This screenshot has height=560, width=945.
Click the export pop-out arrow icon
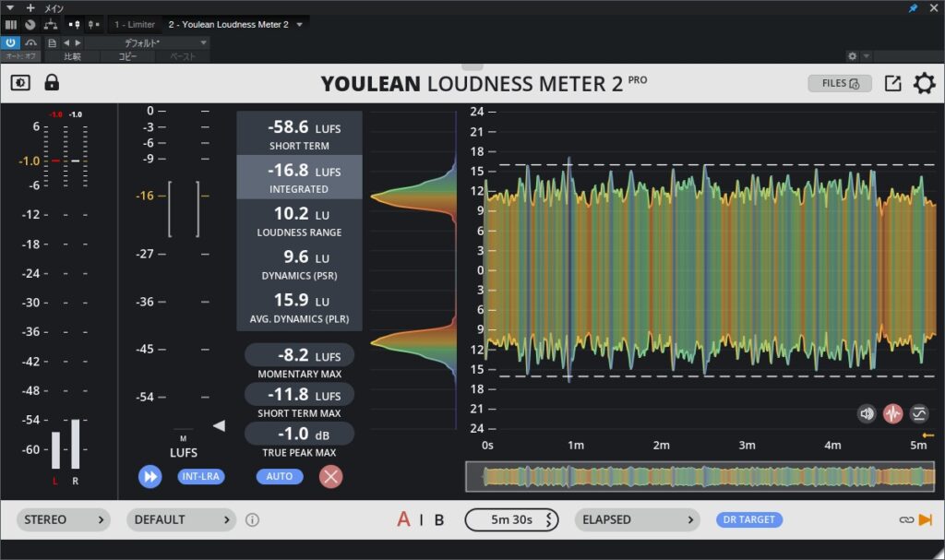click(x=892, y=83)
